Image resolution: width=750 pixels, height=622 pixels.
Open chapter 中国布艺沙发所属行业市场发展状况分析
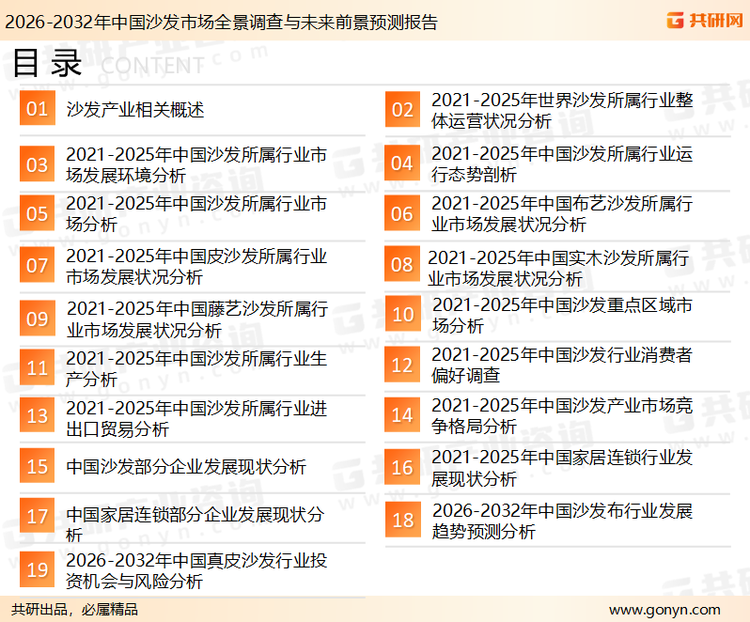(562, 213)
